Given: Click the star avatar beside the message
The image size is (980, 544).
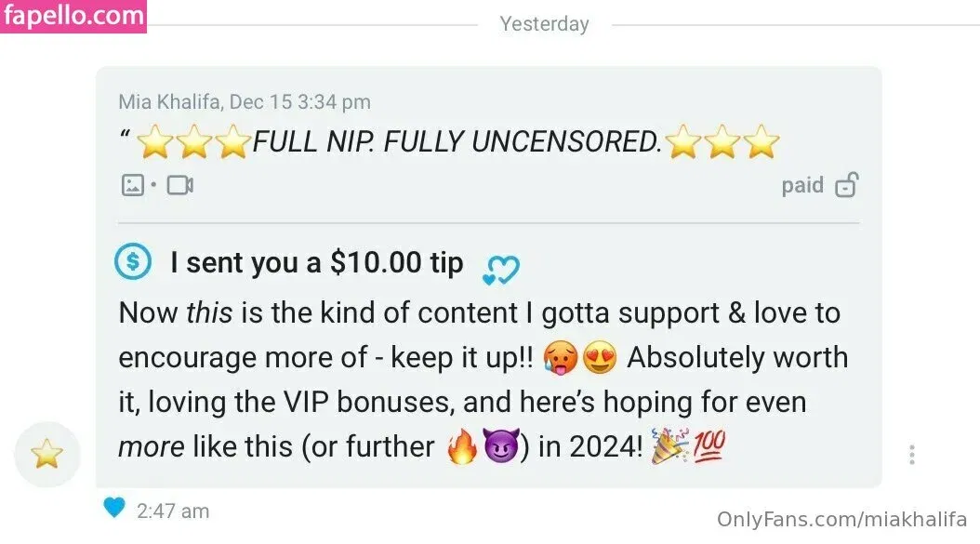Looking at the screenshot, I should [x=47, y=454].
